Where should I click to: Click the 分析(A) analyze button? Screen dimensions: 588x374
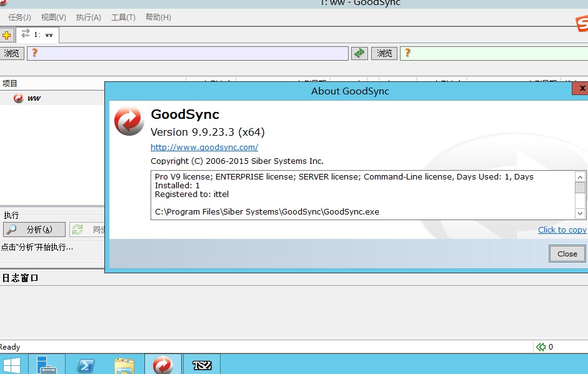pos(34,230)
